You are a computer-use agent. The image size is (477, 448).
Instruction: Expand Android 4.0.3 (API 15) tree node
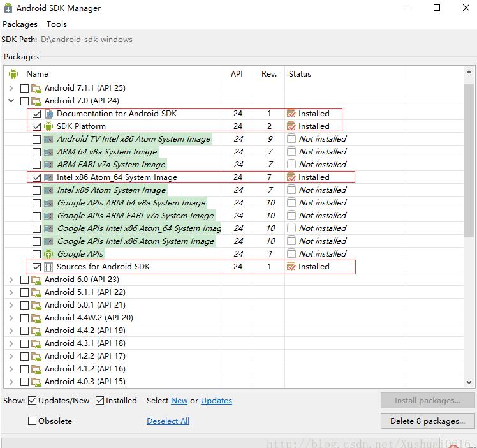tap(11, 382)
